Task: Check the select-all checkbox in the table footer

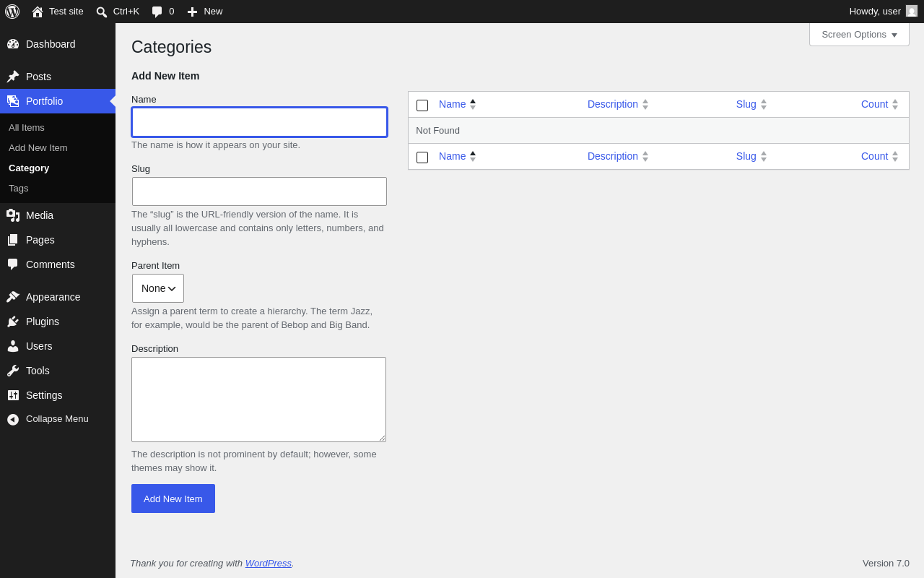Action: tap(422, 158)
